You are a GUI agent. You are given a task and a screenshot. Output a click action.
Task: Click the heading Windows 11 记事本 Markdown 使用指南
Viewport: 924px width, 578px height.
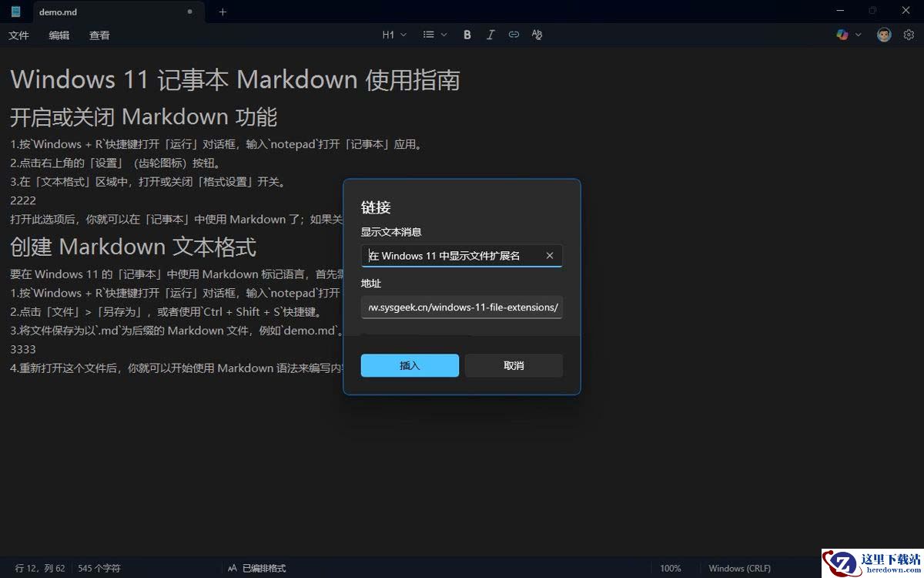click(235, 79)
